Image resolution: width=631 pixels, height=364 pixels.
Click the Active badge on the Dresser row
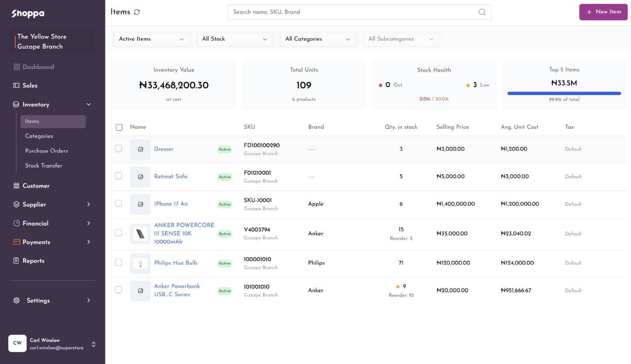click(225, 149)
